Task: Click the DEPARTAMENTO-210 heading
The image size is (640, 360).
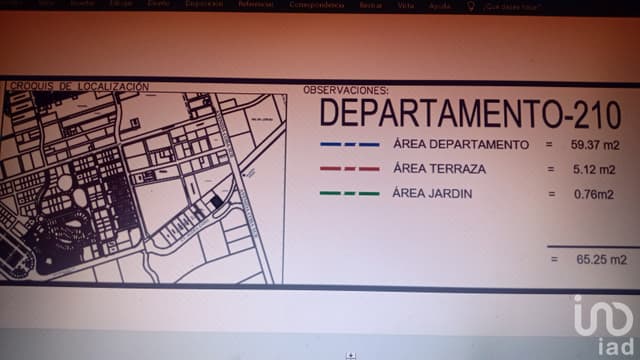Action: click(x=470, y=113)
